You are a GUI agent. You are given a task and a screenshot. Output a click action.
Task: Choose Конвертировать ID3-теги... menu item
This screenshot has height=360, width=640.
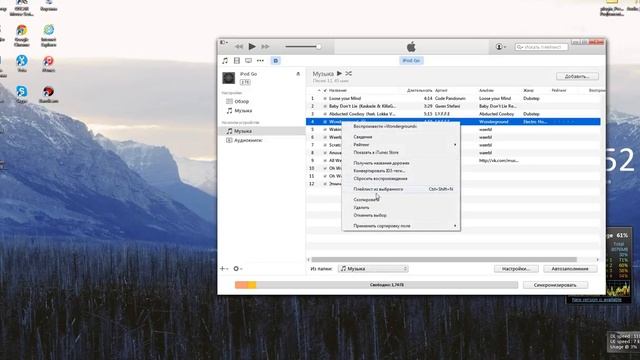tap(379, 171)
